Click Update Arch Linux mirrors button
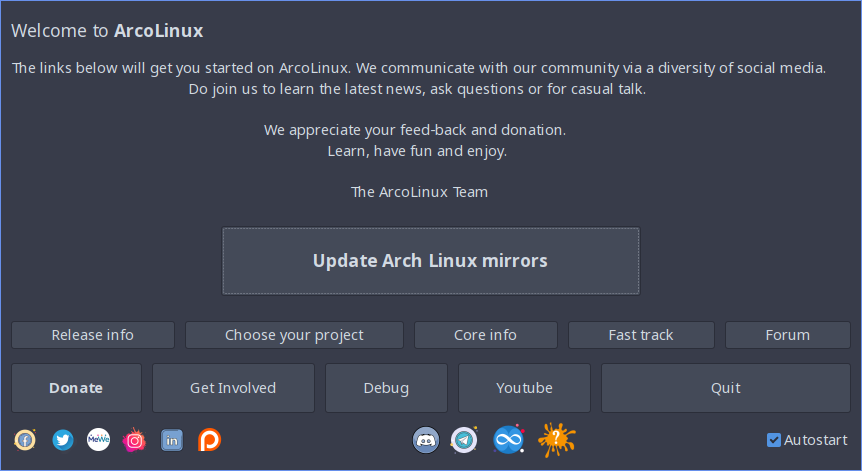This screenshot has height=471, width=862. point(431,261)
